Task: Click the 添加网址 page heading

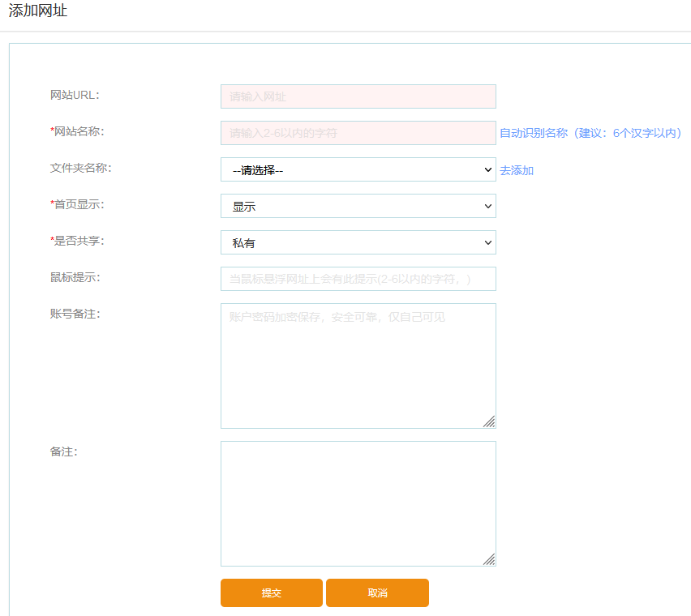Action: [x=36, y=11]
